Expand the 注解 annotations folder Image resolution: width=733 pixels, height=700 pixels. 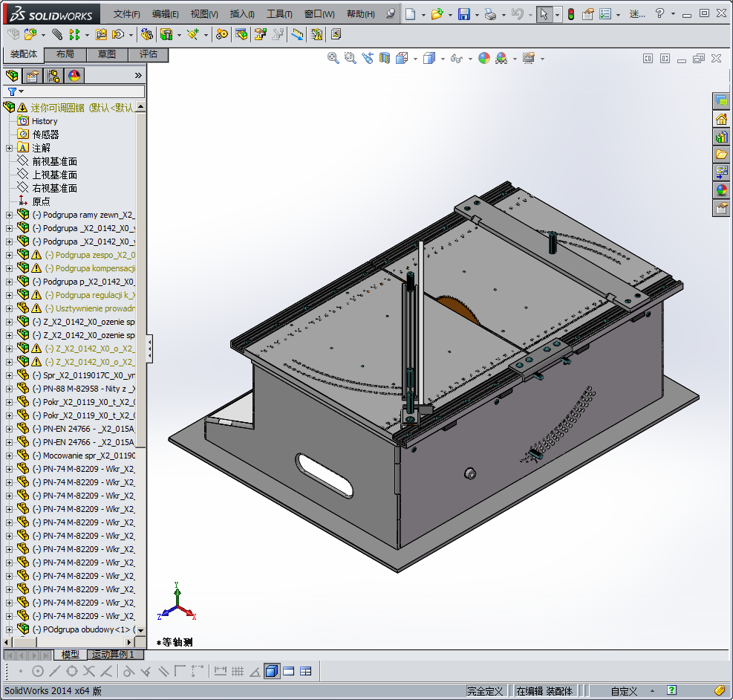[x=9, y=148]
